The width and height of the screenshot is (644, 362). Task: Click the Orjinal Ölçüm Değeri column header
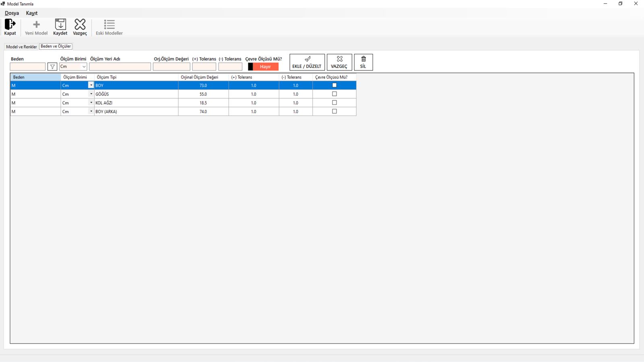pos(203,77)
